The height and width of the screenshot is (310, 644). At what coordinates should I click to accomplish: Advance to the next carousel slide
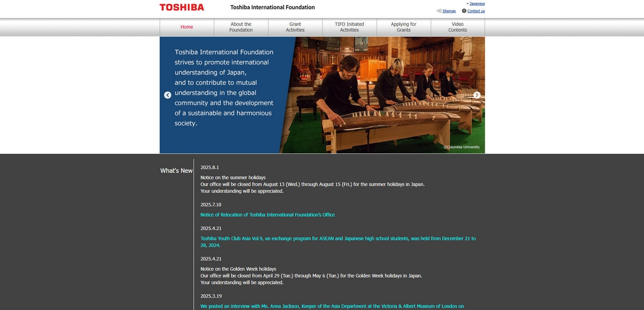click(x=477, y=95)
